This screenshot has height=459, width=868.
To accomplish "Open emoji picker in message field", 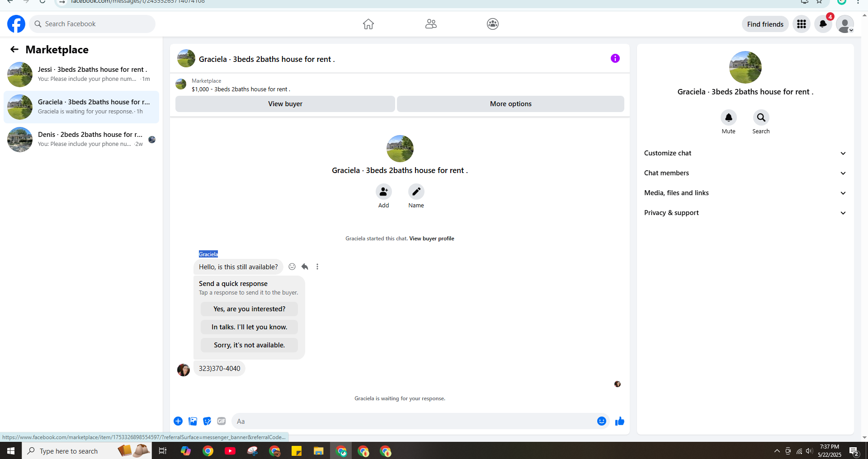I will click(602, 421).
